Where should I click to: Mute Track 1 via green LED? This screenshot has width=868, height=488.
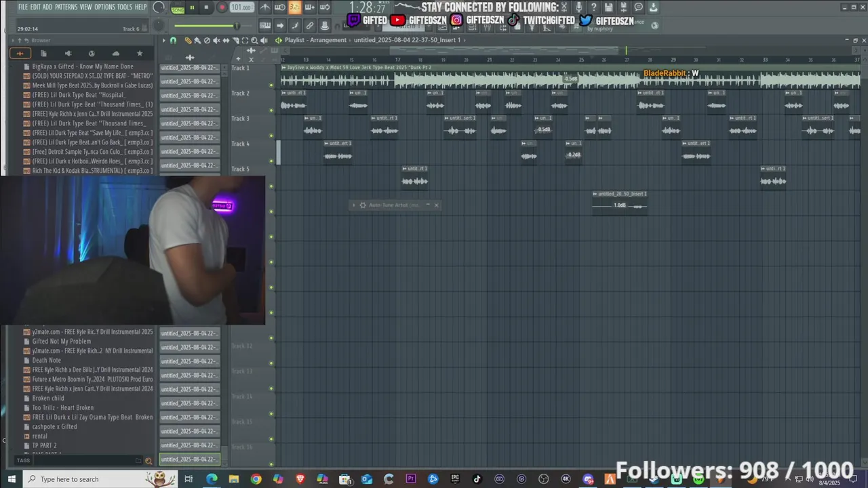[x=271, y=85]
